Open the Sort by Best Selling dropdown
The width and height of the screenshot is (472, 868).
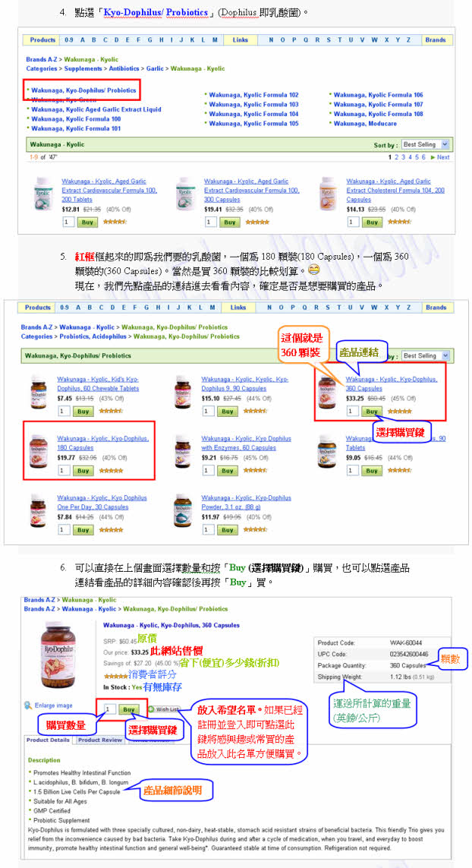[x=426, y=144]
